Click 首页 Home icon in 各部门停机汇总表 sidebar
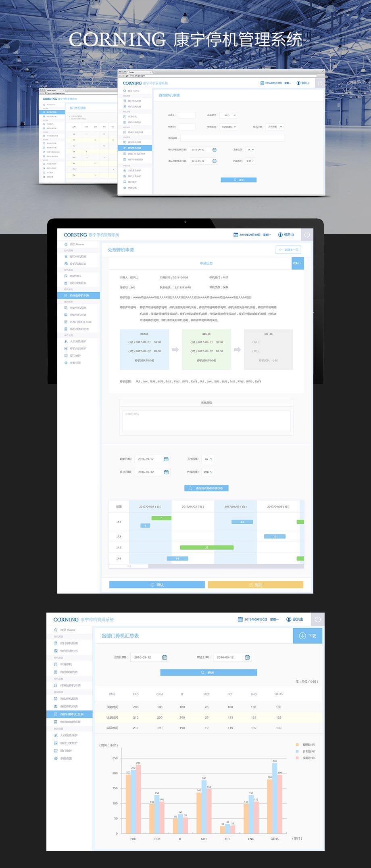This screenshot has width=371, height=868. click(x=56, y=630)
